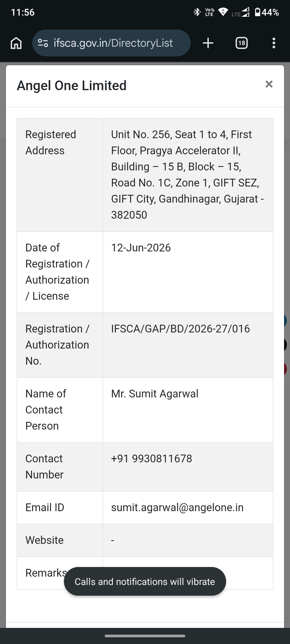Focus the ifsca.gov.in URL field
Image resolution: width=290 pixels, height=644 pixels.
[113, 43]
